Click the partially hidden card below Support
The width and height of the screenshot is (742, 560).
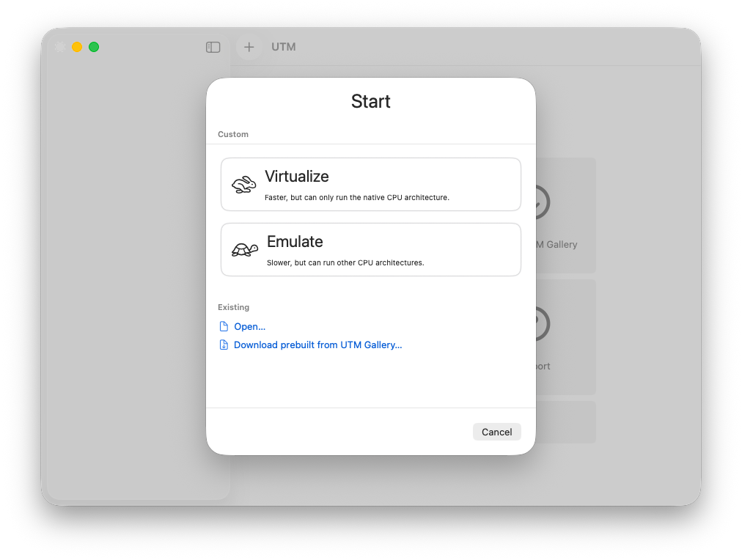[x=566, y=422]
